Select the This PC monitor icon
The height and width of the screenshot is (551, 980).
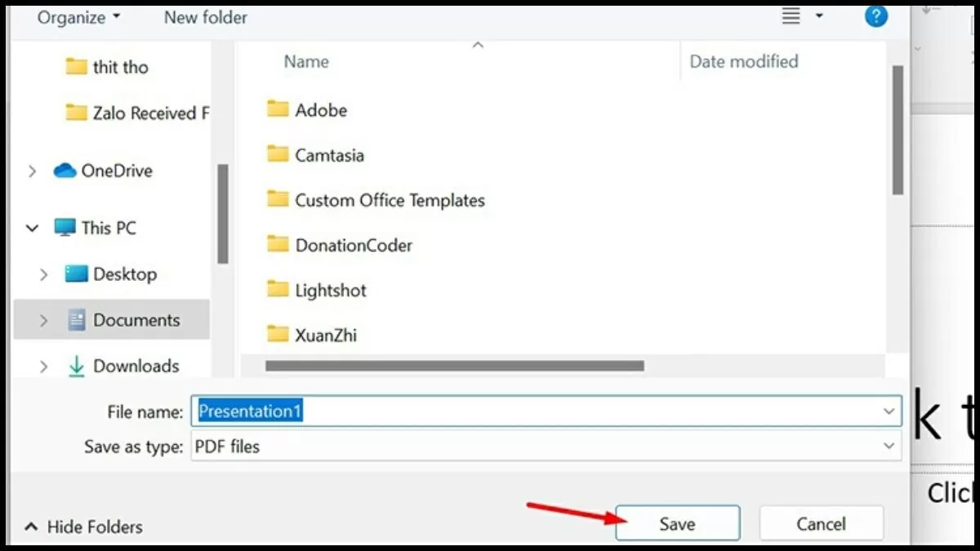(65, 228)
